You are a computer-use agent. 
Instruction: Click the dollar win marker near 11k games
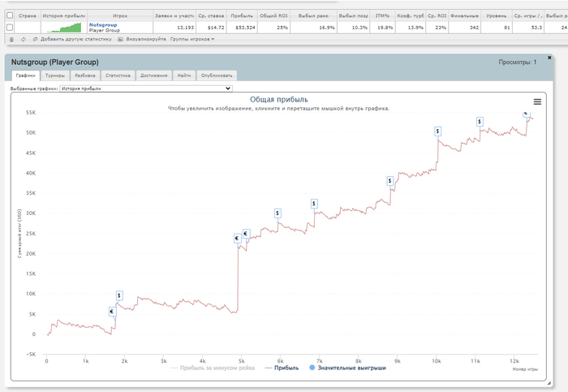[x=480, y=121]
